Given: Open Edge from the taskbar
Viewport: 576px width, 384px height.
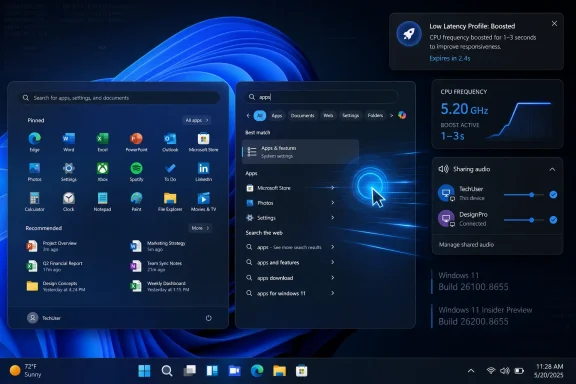Looking at the screenshot, I should 257,371.
